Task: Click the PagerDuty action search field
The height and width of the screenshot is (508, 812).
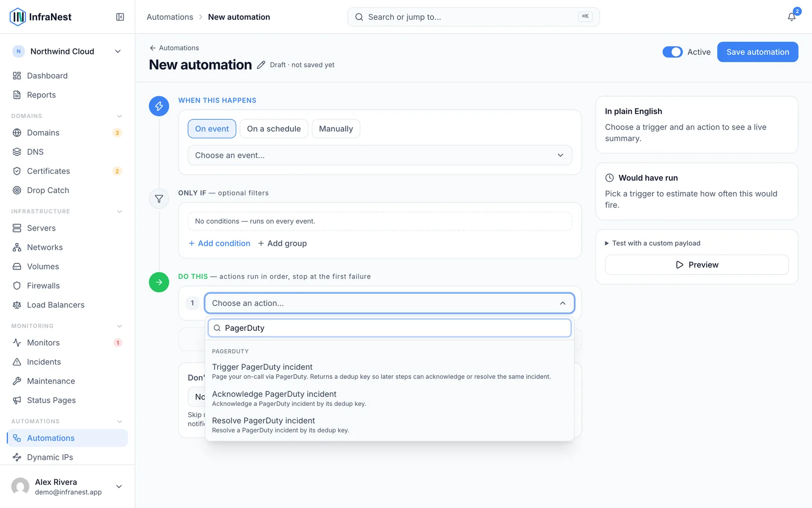Action: pyautogui.click(x=389, y=328)
